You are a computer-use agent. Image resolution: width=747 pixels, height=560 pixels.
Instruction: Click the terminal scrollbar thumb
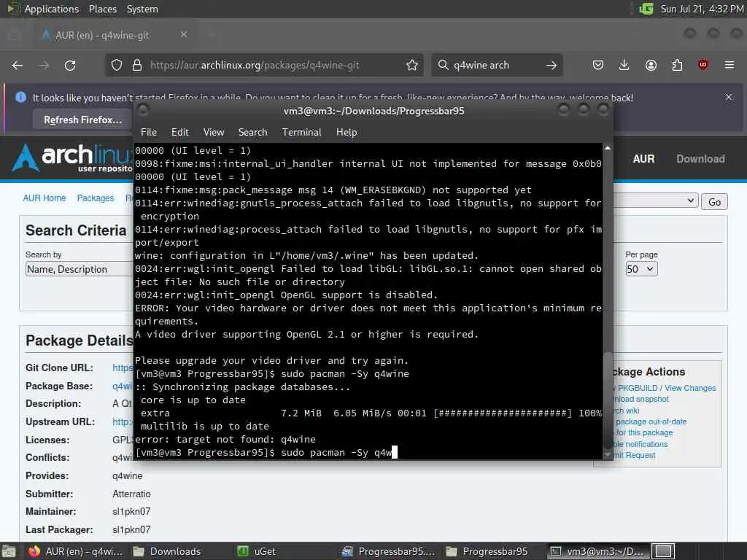coord(608,400)
